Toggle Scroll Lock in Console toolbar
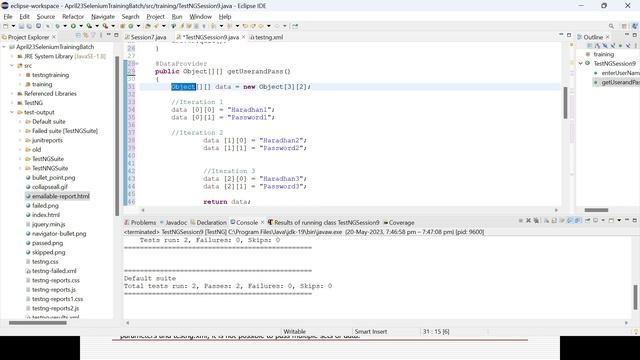 click(554, 220)
